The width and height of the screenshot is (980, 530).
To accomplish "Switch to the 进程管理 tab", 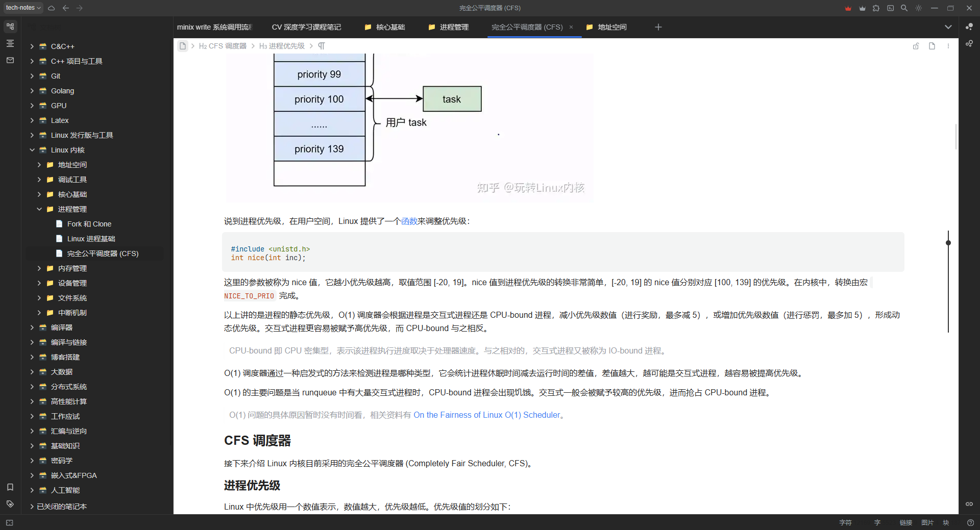I will (449, 27).
